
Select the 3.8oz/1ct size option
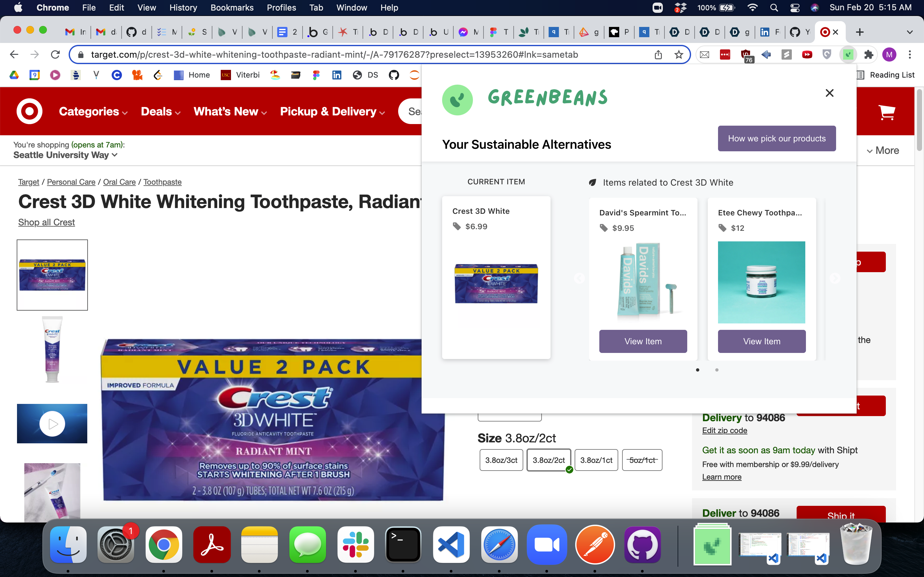pos(596,460)
